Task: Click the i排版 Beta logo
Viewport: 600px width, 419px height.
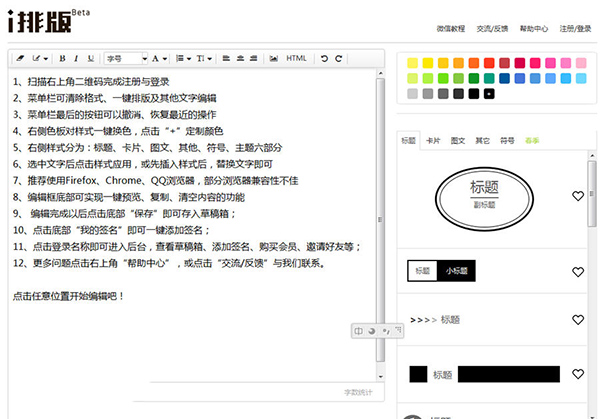Action: point(49,21)
